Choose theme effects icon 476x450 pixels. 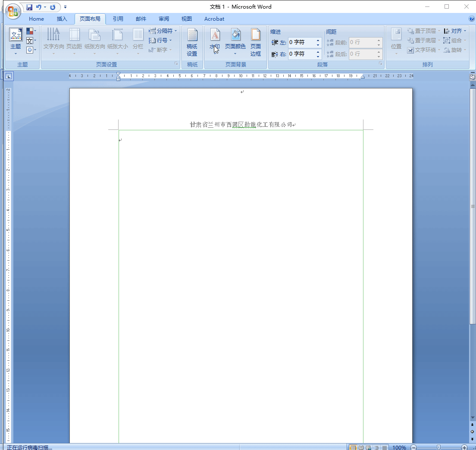tap(31, 50)
